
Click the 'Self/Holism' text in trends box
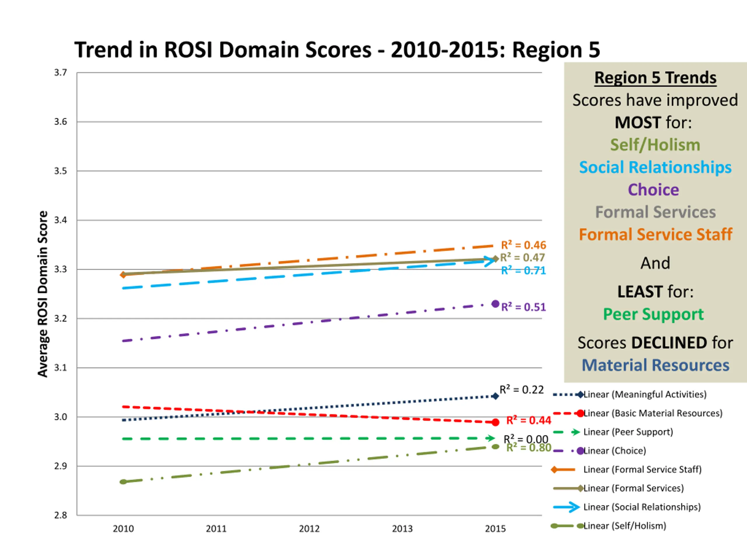click(x=655, y=145)
